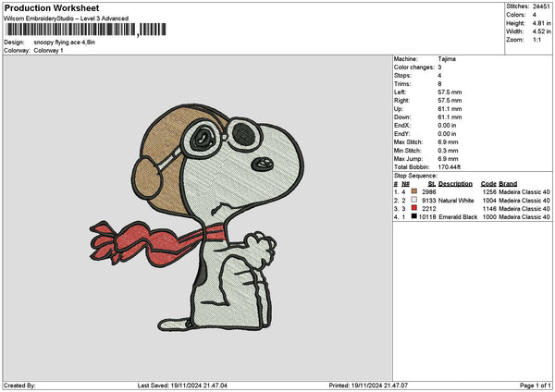Click the 'Description' column header

tap(455, 184)
